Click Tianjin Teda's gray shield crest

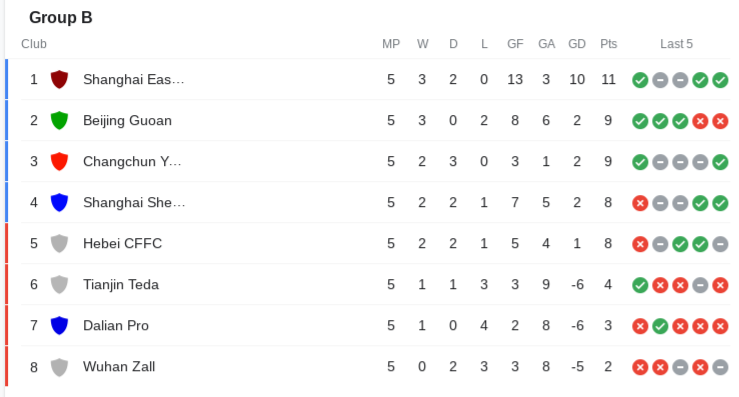coord(59,284)
